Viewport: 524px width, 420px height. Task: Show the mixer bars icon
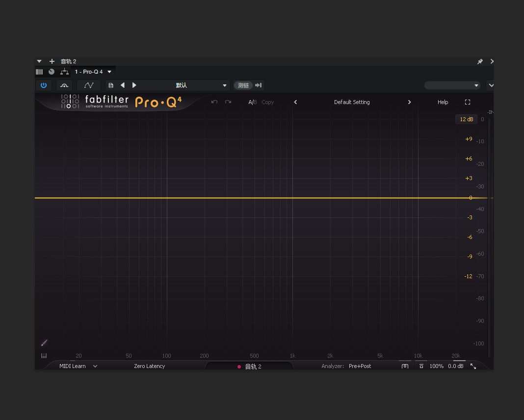39,72
